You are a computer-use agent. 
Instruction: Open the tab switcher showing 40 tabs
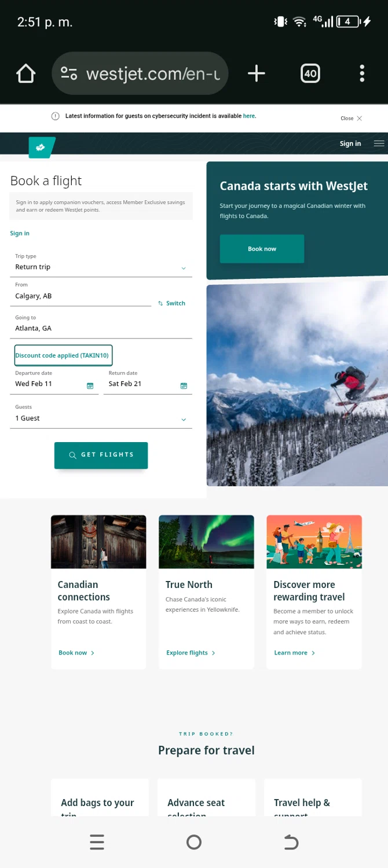point(310,73)
